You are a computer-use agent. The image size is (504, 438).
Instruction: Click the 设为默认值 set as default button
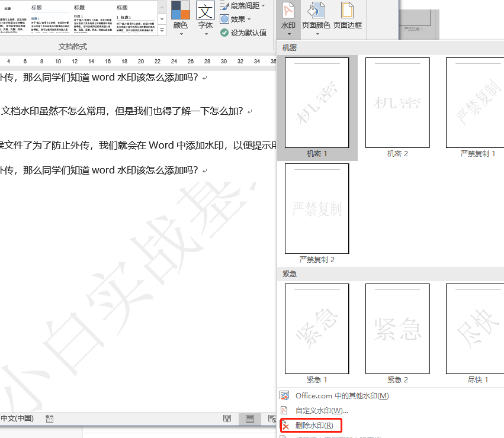click(243, 33)
